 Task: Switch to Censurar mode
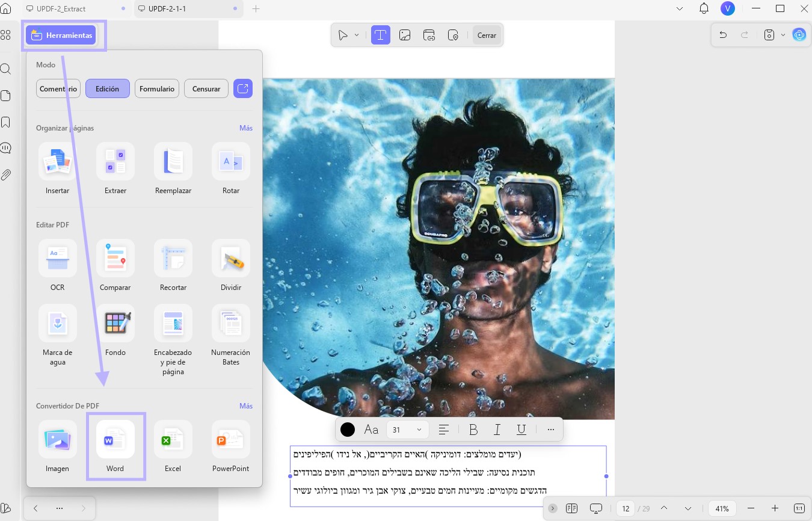tap(206, 88)
